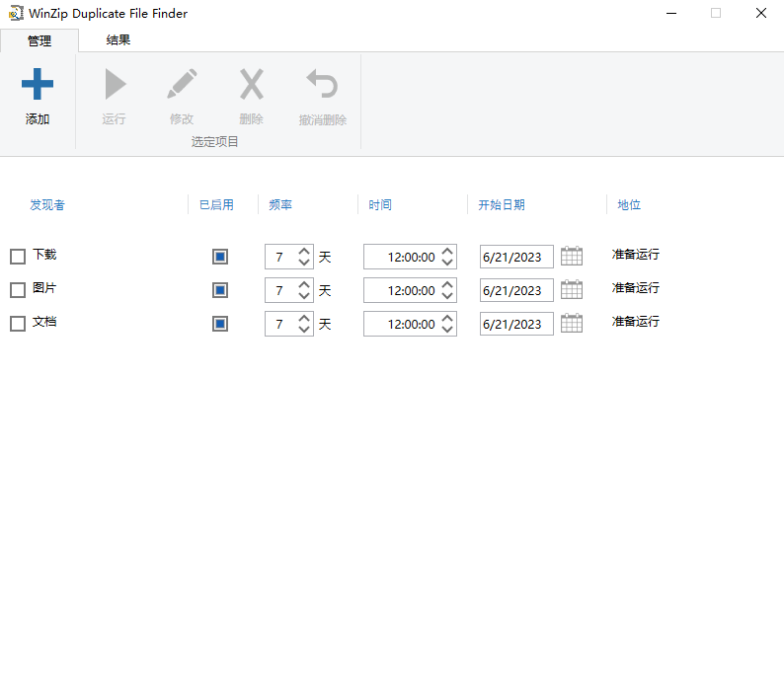Click the start date field for 下载

pyautogui.click(x=515, y=257)
